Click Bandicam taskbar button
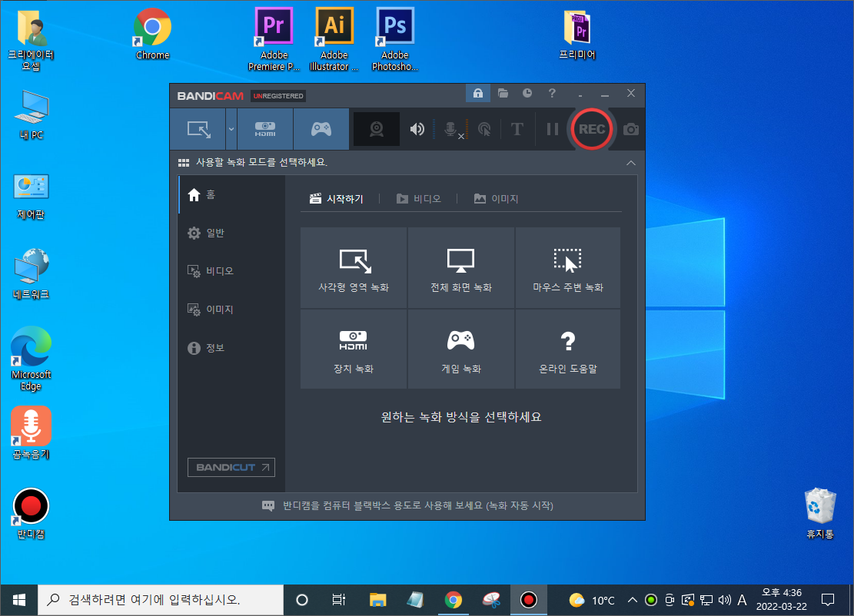The height and width of the screenshot is (616, 854). pos(528,600)
